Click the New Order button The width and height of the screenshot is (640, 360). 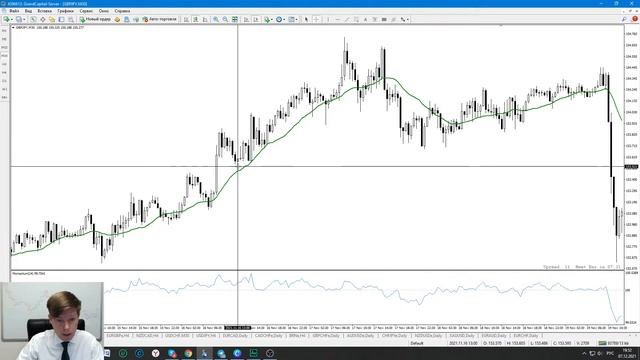(x=95, y=19)
